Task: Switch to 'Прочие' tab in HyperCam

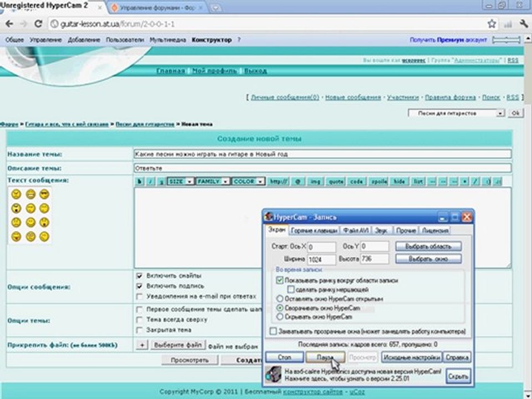Action: [406, 231]
